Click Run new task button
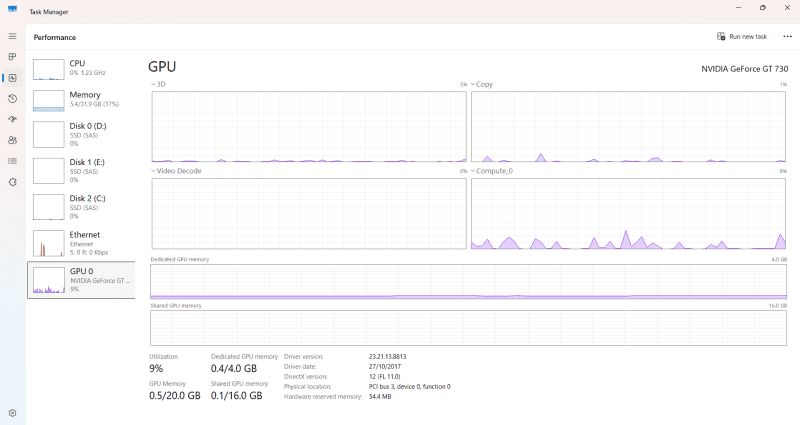 coord(742,36)
